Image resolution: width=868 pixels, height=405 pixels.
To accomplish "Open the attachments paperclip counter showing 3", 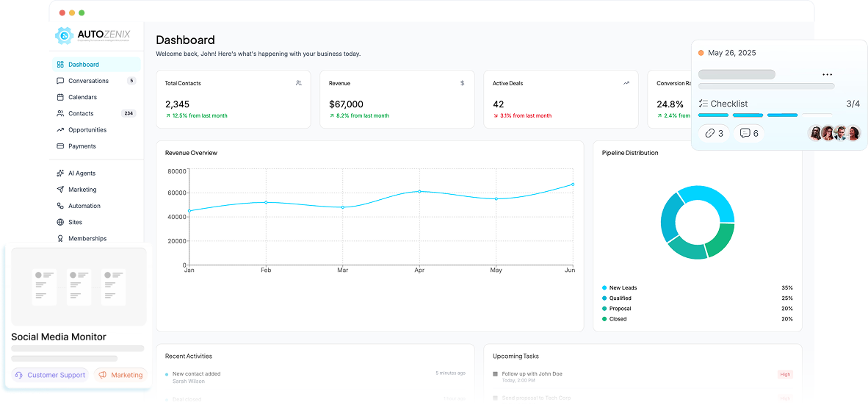I will tap(714, 133).
